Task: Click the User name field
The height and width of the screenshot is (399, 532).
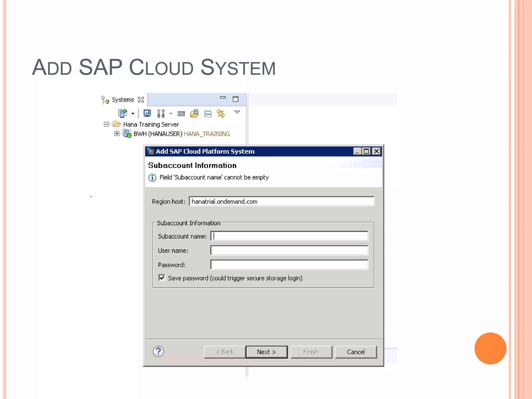Action: (289, 250)
